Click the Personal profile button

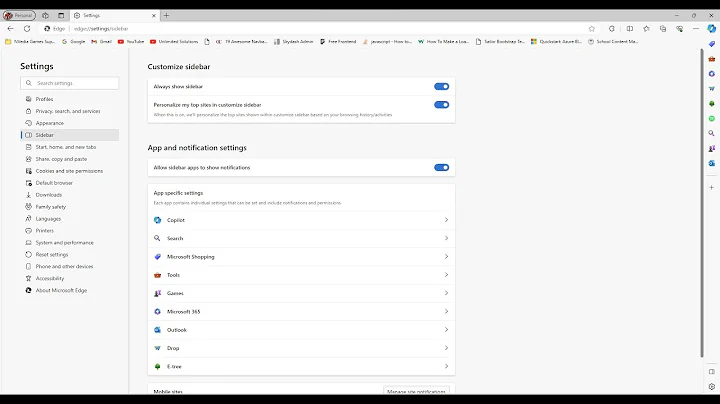[19, 15]
